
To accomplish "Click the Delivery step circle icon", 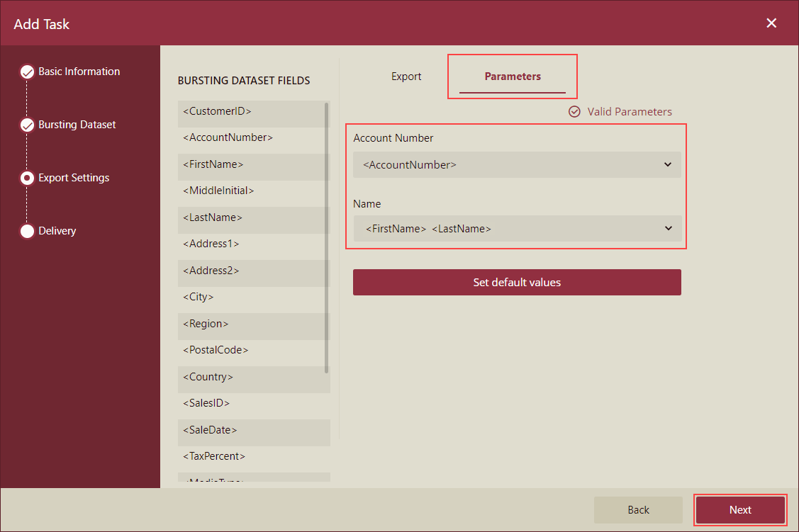I will tap(27, 231).
